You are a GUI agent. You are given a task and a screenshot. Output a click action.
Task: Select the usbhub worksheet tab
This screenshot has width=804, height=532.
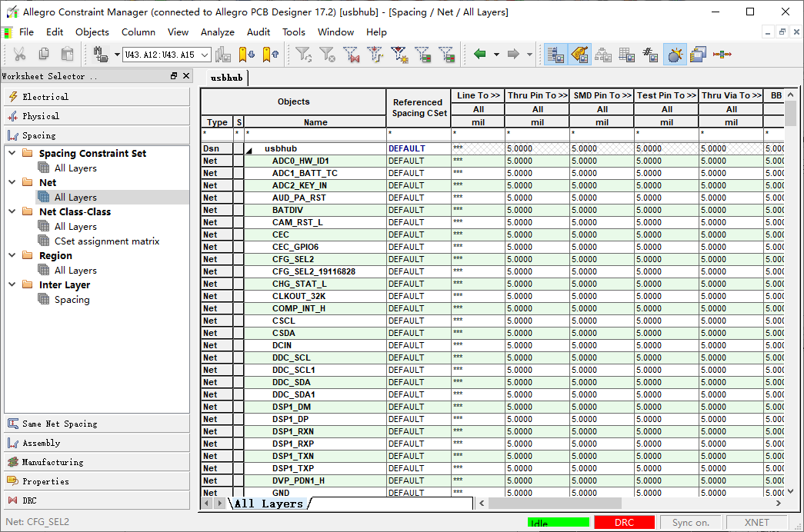(226, 78)
